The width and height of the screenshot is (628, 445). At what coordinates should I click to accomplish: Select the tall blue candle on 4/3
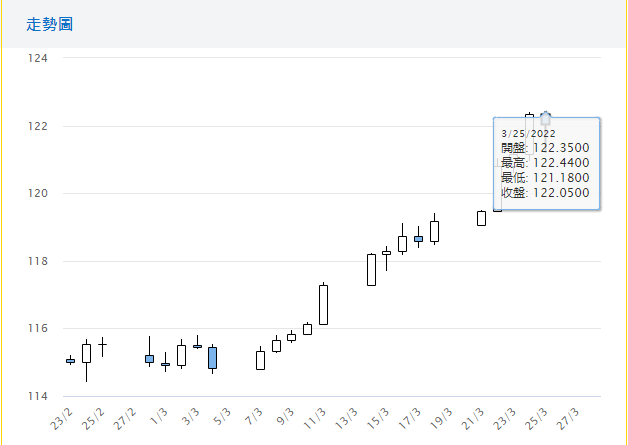[x=212, y=358]
